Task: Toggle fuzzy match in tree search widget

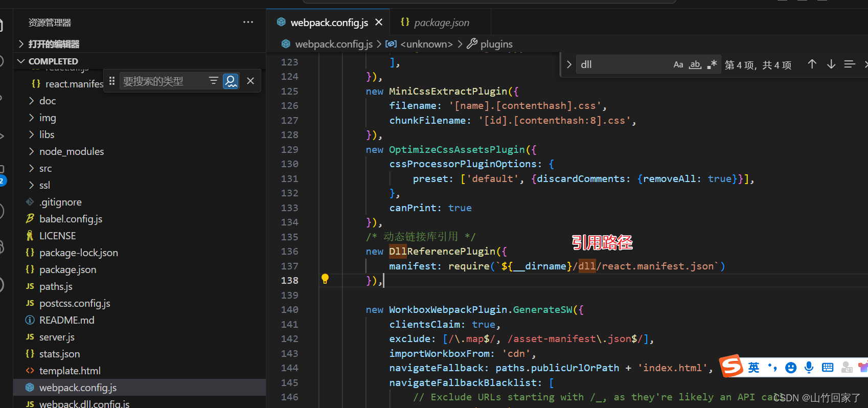Action: pyautogui.click(x=231, y=81)
